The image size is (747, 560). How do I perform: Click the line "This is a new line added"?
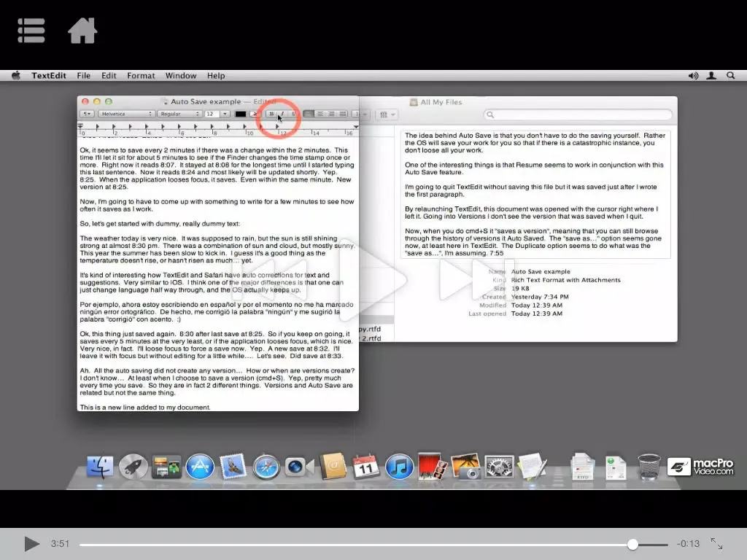(145, 407)
